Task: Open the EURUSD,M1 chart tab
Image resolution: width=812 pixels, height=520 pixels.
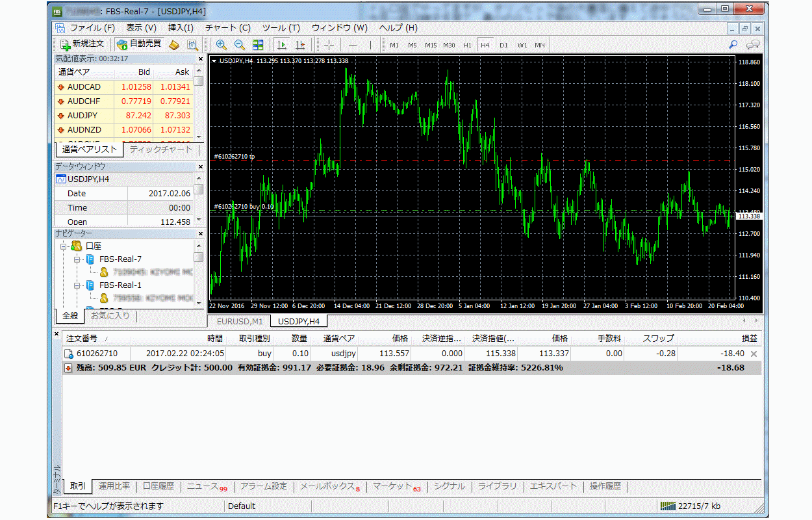Action: [x=238, y=321]
